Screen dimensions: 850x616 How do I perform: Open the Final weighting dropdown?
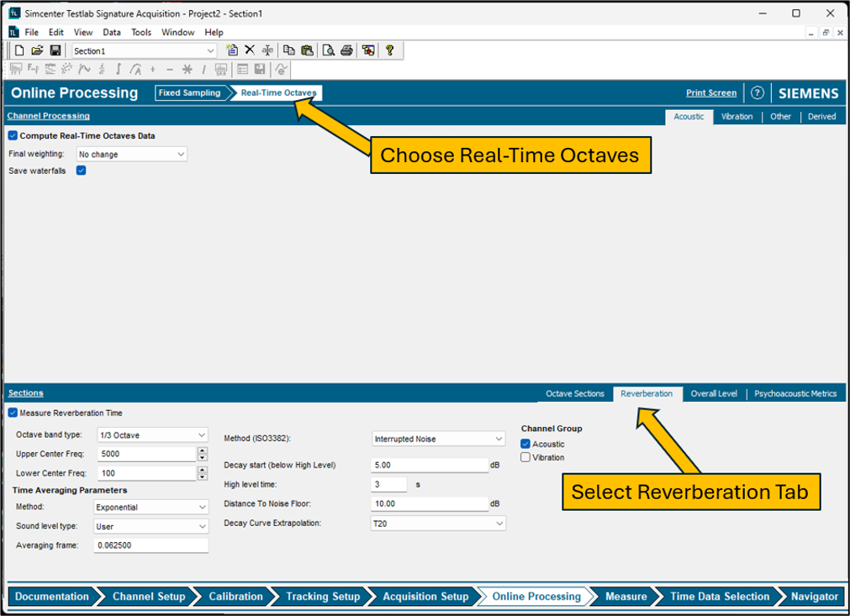131,155
